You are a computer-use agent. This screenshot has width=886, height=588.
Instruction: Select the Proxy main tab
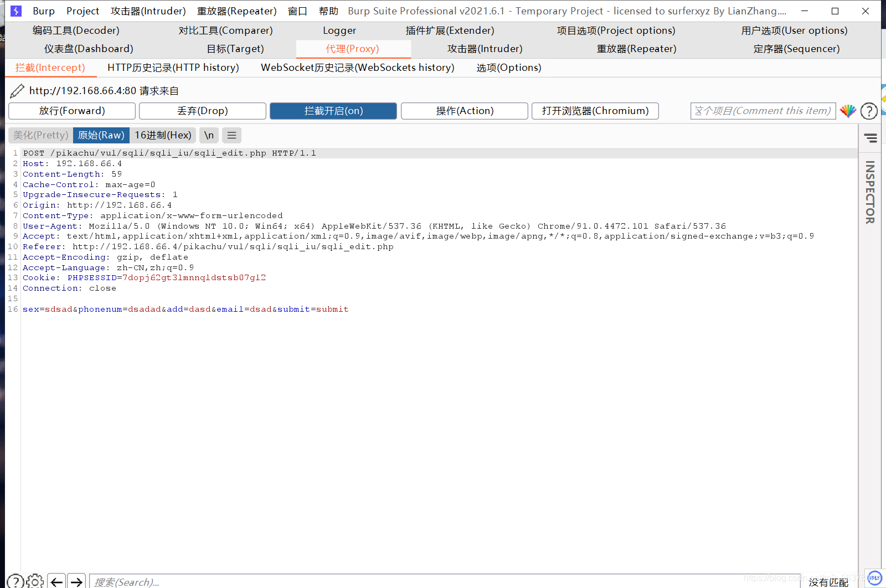tap(353, 49)
